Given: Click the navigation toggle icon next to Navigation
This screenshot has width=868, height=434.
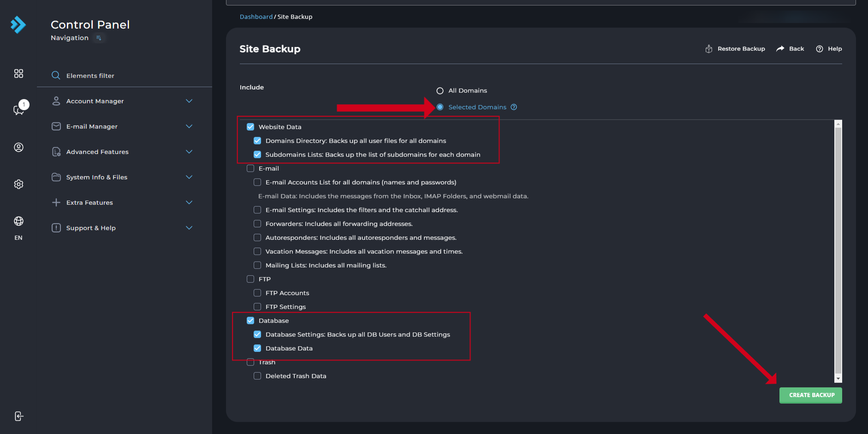Looking at the screenshot, I should coord(98,38).
